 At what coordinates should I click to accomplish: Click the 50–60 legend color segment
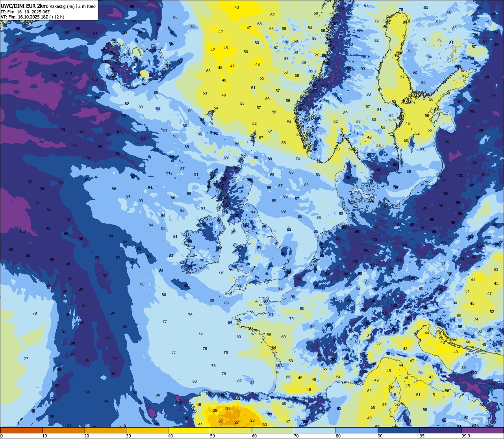231,430
